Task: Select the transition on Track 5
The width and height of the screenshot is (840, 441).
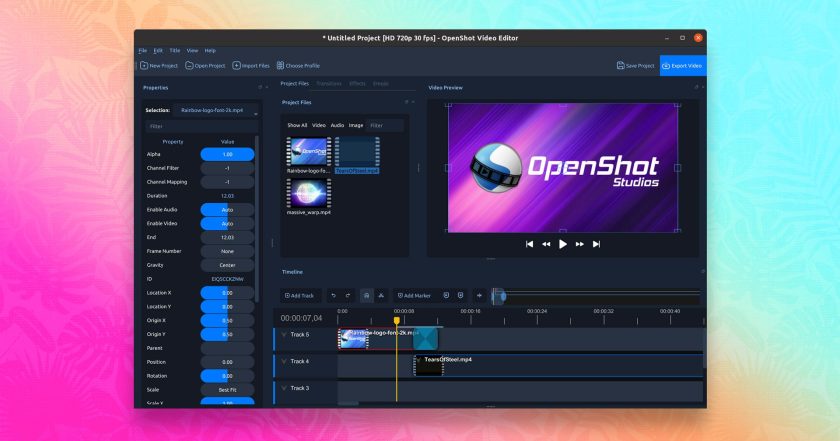Action: [425, 339]
